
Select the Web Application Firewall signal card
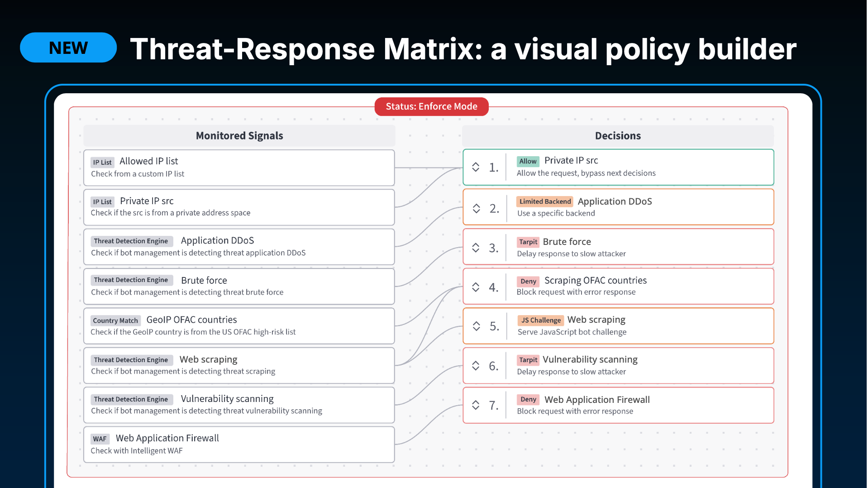click(x=239, y=445)
